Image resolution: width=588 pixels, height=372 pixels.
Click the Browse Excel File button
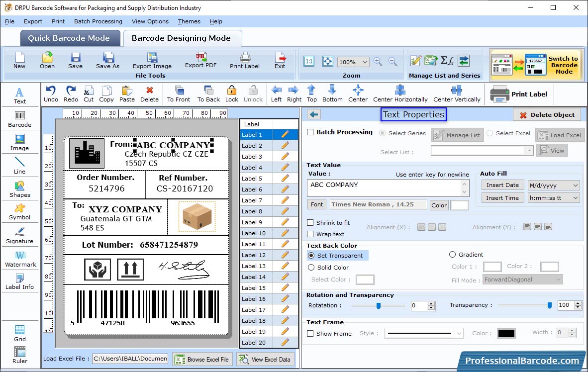201,359
